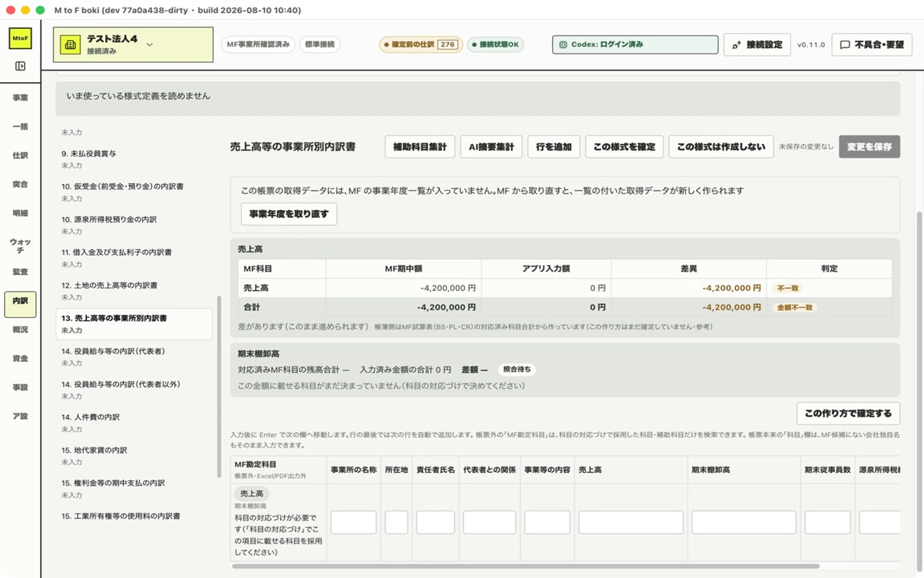The height and width of the screenshot is (578, 924).
Task: Open the 監査 sidebar section
Action: click(x=20, y=272)
